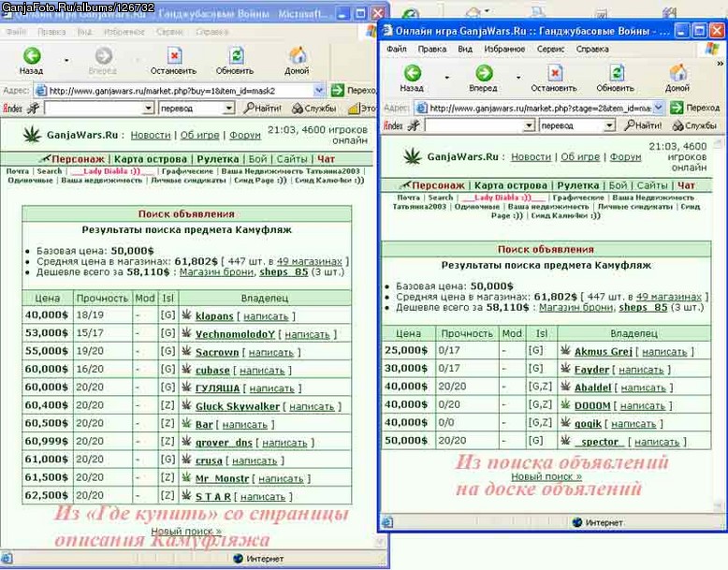Click the Refresh (Обновить) icon in right browser
728x570 pixels.
(x=616, y=73)
